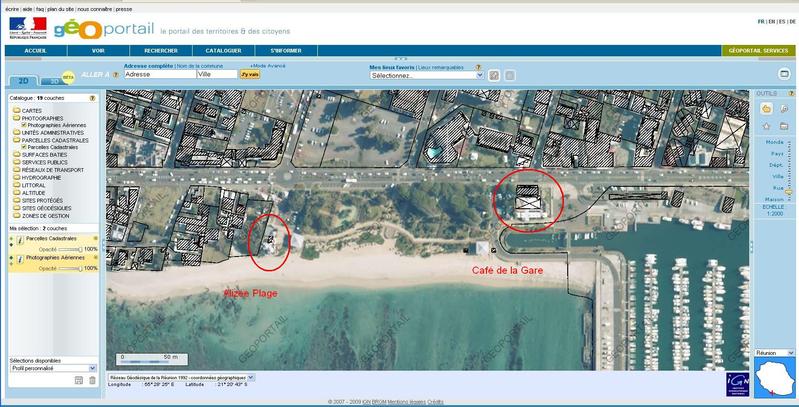Viewport: 799px width, 407px height.
Task: Click the Adresse input field
Action: (158, 74)
